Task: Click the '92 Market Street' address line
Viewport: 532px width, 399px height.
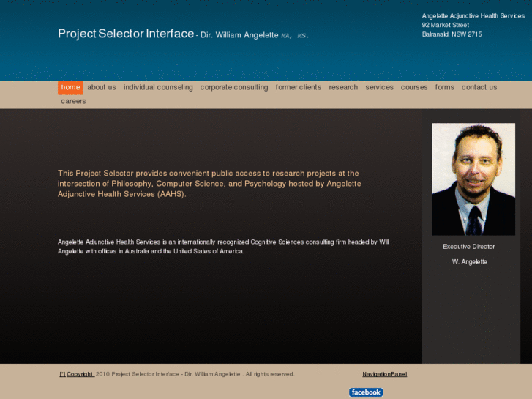Action: pyautogui.click(x=446, y=25)
